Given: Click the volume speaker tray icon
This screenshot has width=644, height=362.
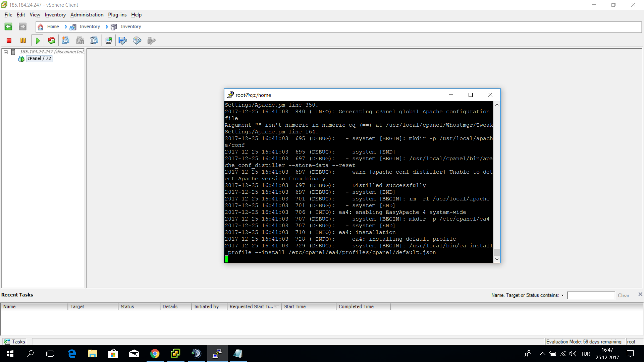Looking at the screenshot, I should tap(573, 354).
